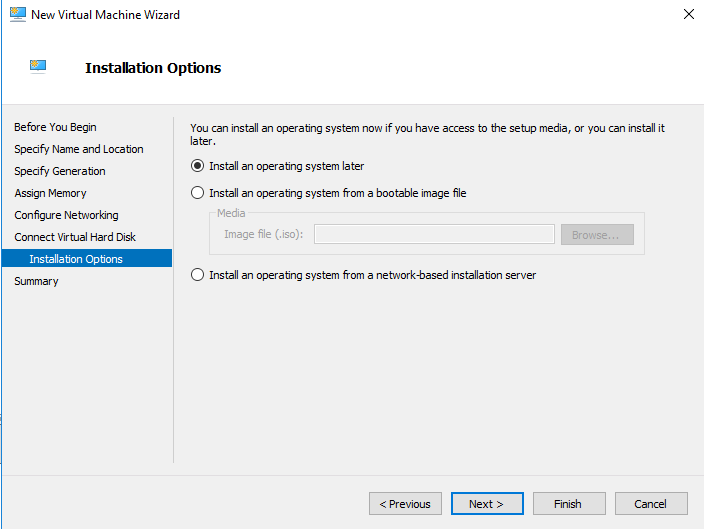Viewport: 704px width, 529px height.
Task: Click the Next > button
Action: (x=487, y=504)
